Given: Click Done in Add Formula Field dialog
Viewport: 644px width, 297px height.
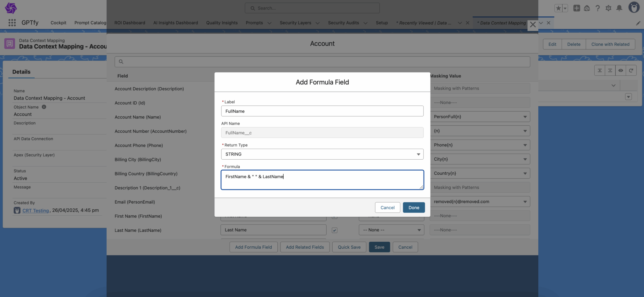Looking at the screenshot, I should click(x=414, y=208).
